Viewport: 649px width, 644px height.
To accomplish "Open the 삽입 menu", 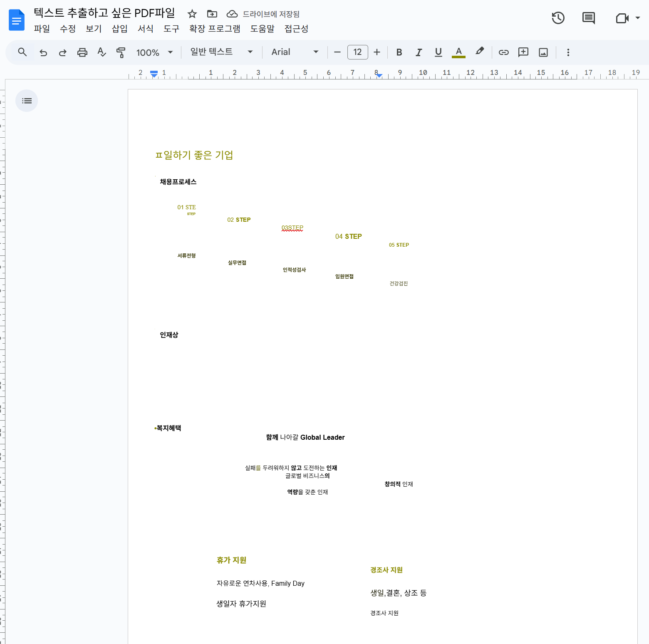I will 120,29.
